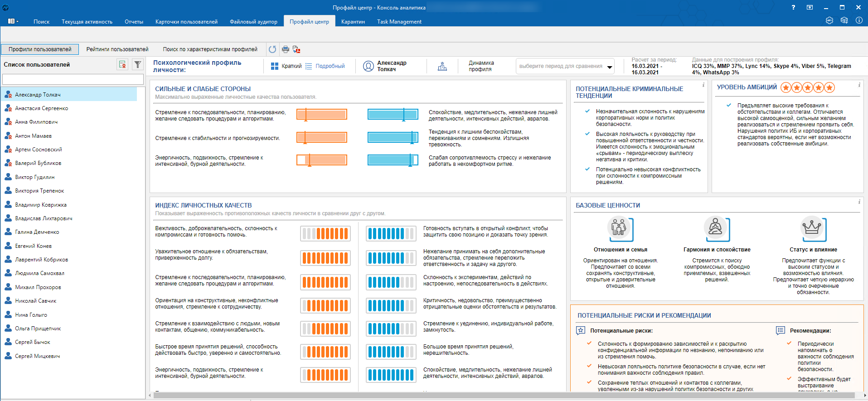Switch to Подробный profile view

[x=325, y=66]
